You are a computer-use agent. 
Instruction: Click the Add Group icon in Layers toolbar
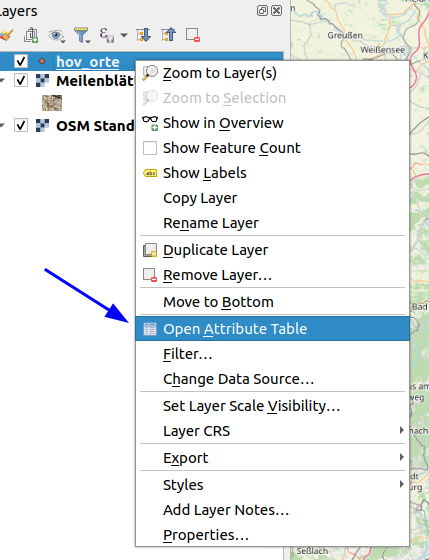[x=31, y=35]
